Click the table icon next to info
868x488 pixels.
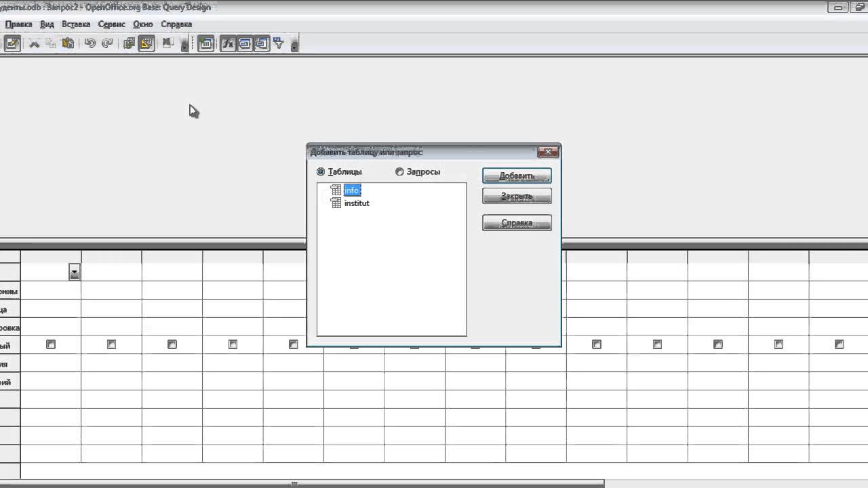[336, 190]
